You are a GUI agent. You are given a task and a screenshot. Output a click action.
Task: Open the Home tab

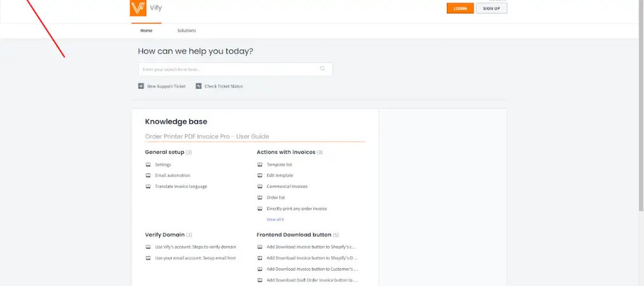click(x=146, y=31)
